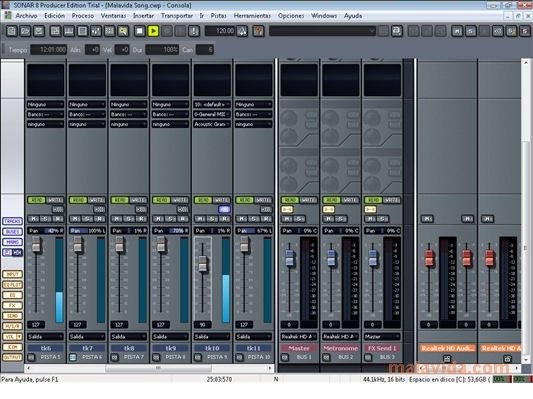This screenshot has width=533, height=399.
Task: Mute the Master bus
Action: tap(287, 219)
